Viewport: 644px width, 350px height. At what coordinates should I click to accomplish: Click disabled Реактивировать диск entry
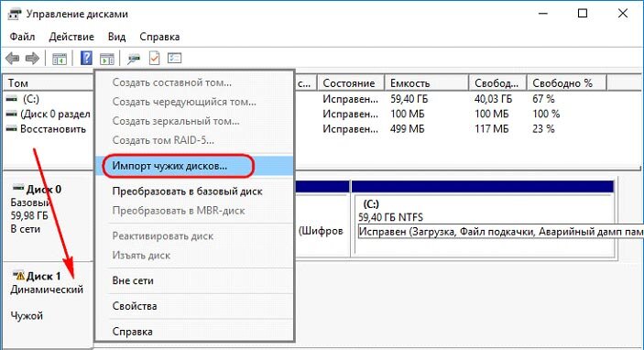pos(194,236)
